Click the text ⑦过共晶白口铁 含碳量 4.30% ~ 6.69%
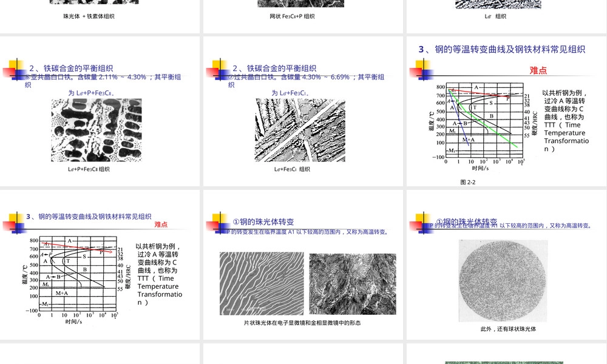This screenshot has height=364, width=607. (x=307, y=81)
